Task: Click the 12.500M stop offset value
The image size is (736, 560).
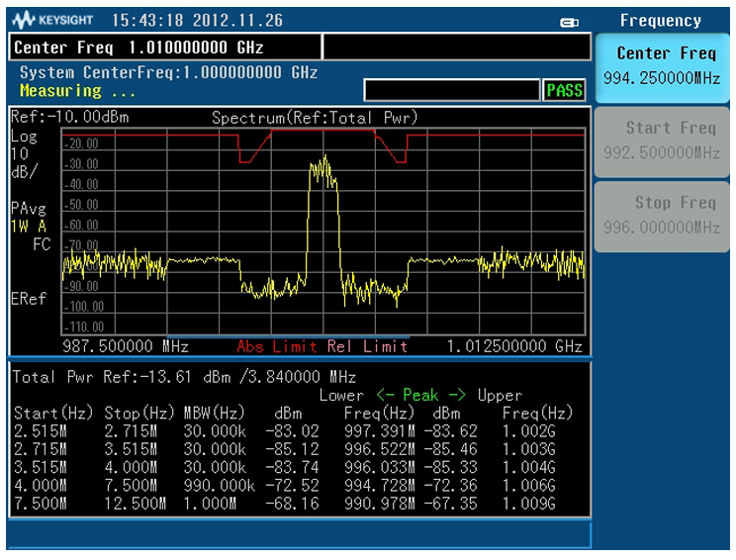Action: (136, 504)
